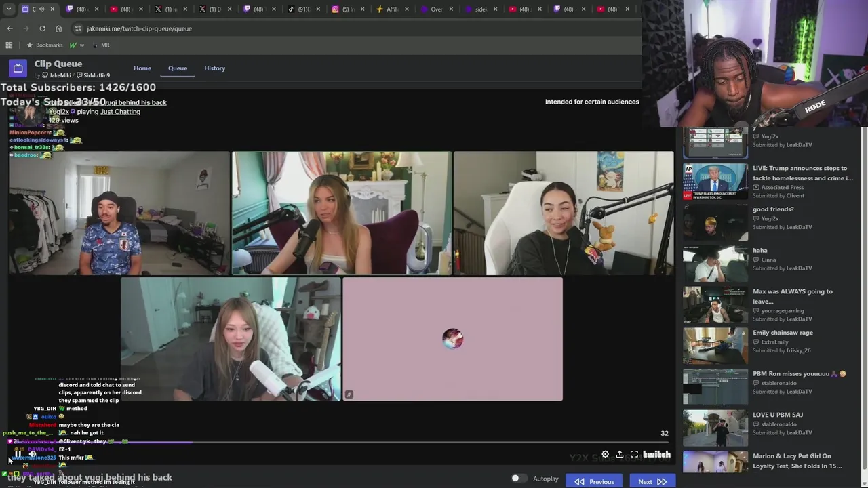Image resolution: width=868 pixels, height=488 pixels.
Task: Click the clip author Yugi2x name
Action: [59, 112]
